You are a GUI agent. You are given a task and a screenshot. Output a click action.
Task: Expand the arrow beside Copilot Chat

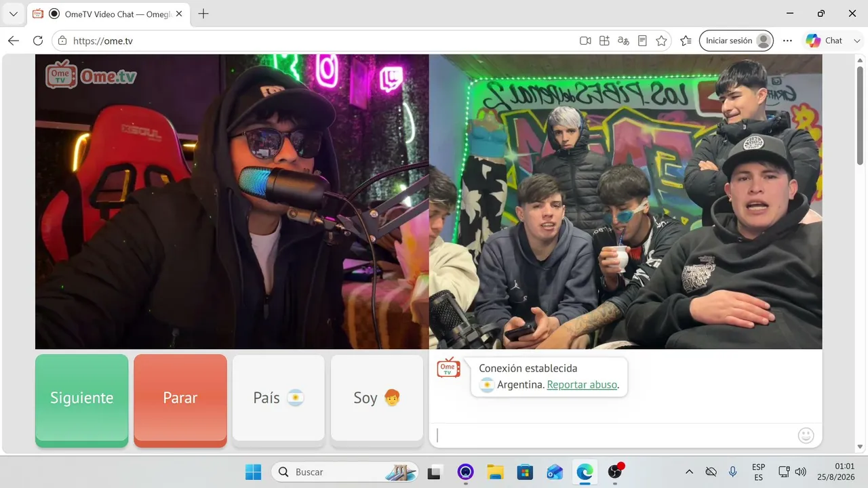coord(857,41)
